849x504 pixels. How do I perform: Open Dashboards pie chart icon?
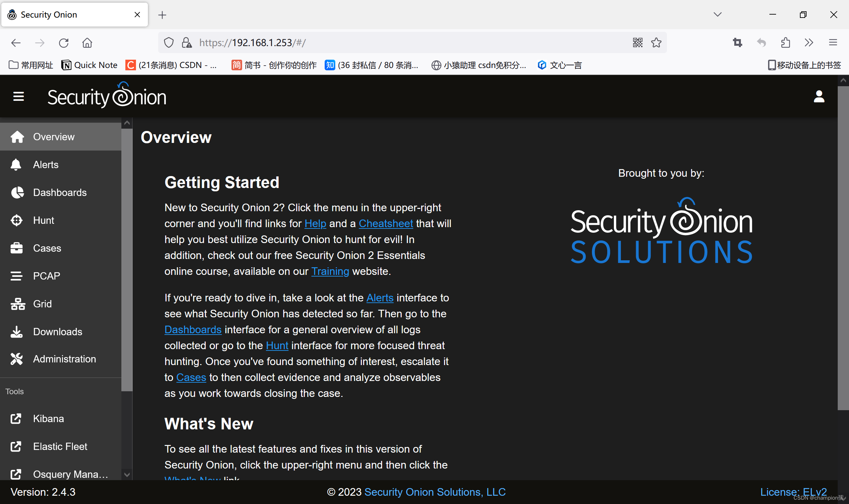(17, 193)
